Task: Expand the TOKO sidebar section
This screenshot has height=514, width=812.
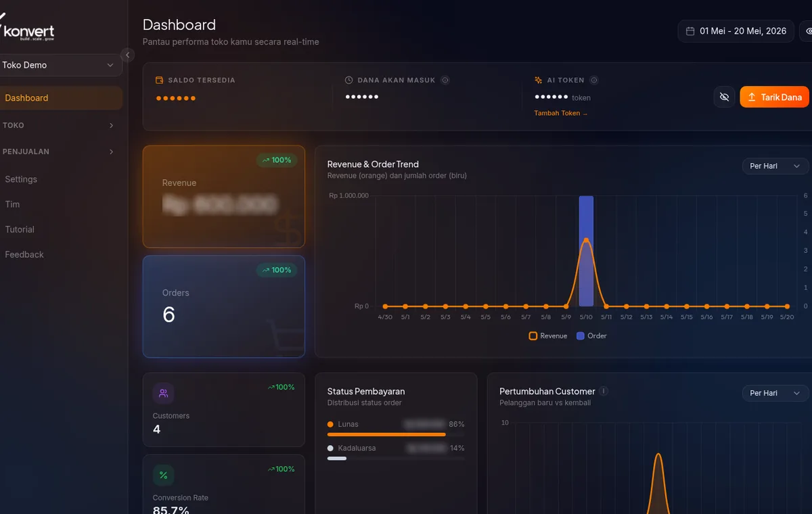Action: [60, 125]
